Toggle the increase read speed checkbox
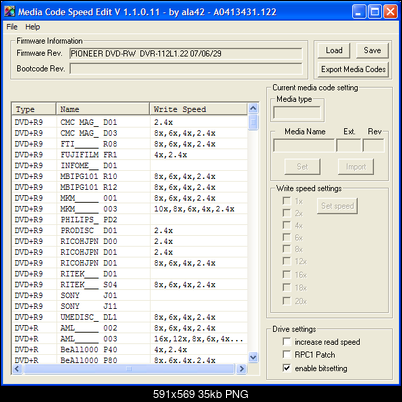Image resolution: width=402 pixels, height=402 pixels. tap(286, 342)
